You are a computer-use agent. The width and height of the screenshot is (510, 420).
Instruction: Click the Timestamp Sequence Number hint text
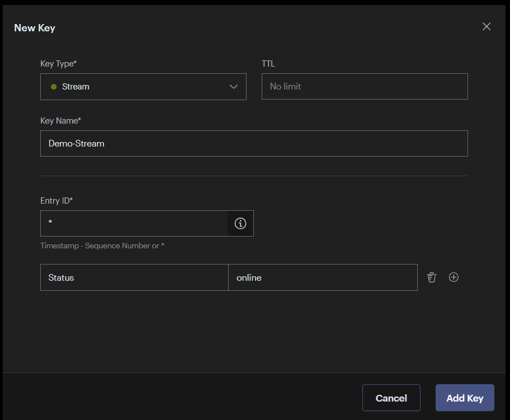(102, 245)
